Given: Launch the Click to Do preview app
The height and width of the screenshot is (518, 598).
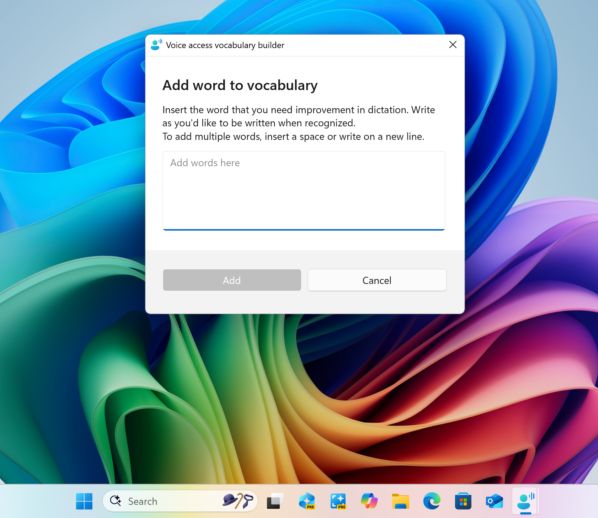Looking at the screenshot, I should click(338, 501).
